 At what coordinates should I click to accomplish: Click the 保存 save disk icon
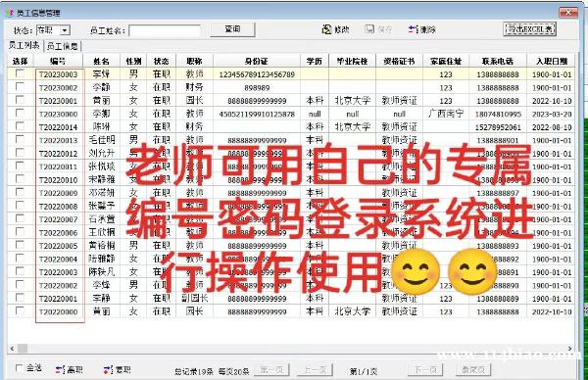point(369,28)
